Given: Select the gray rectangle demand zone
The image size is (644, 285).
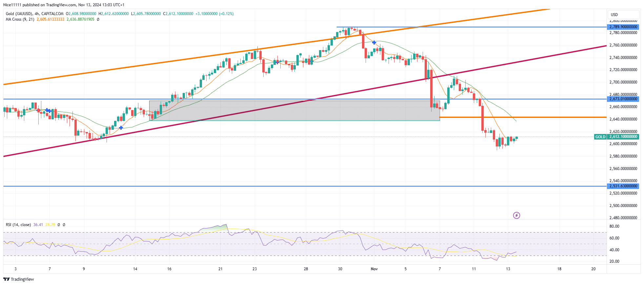Looking at the screenshot, I should click(x=294, y=110).
